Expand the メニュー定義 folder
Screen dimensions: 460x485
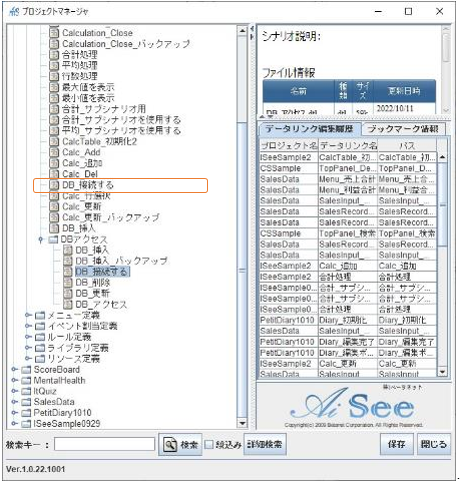coord(28,315)
